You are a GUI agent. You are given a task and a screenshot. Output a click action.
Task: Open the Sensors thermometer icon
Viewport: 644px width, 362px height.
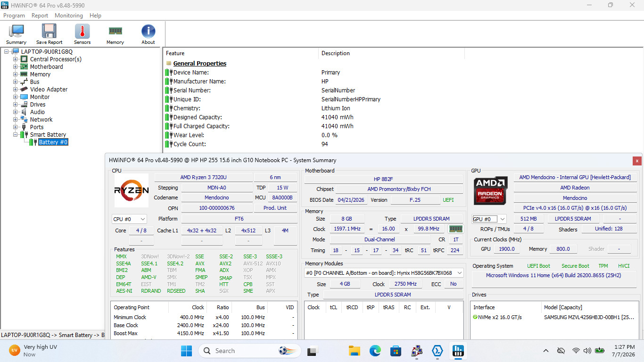pyautogui.click(x=82, y=34)
